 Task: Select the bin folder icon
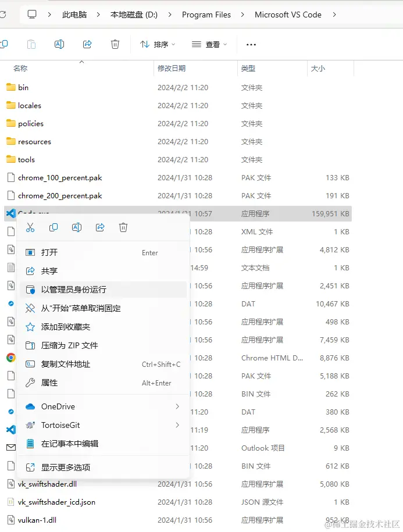[11, 87]
